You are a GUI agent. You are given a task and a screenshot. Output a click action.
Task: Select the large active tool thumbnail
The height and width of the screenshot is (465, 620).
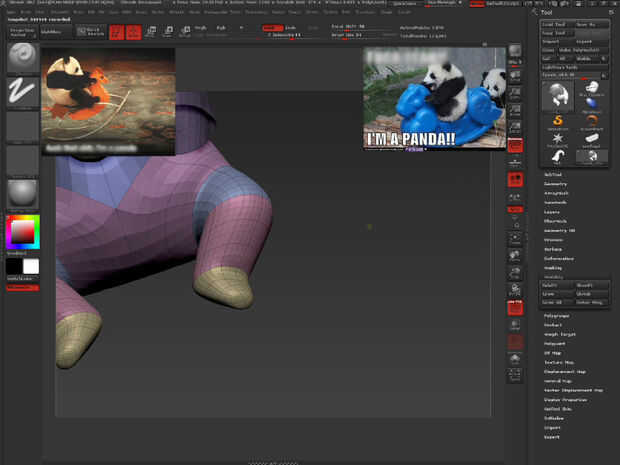point(558,96)
